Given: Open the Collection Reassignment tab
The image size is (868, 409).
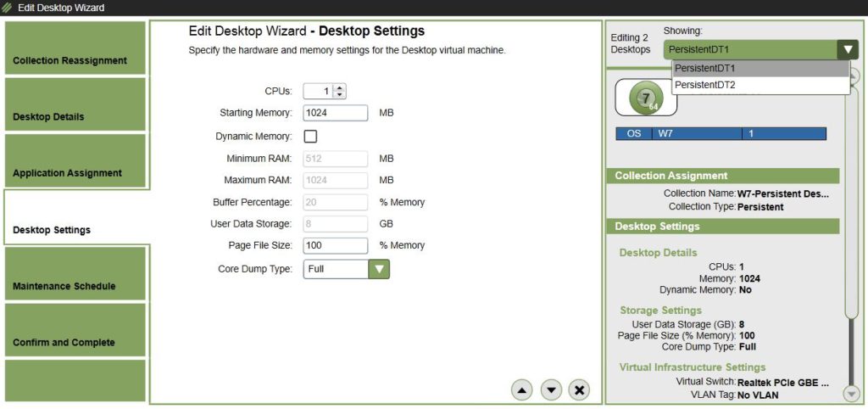Looking at the screenshot, I should click(x=75, y=48).
